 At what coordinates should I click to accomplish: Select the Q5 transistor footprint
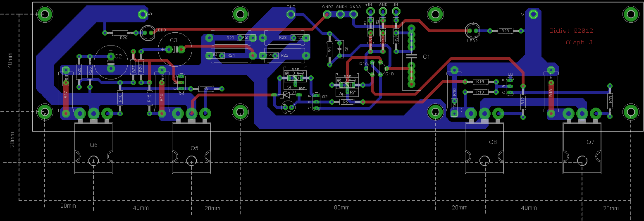191,148
